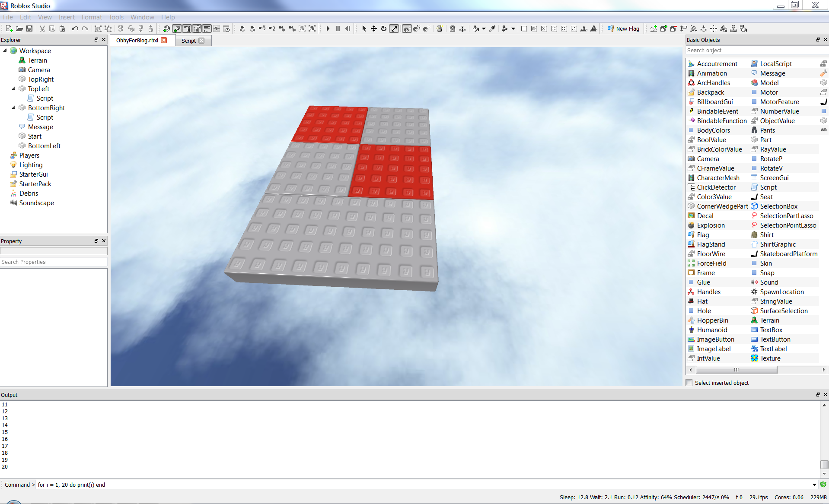Click the Anchor tool icon
The image size is (829, 504).
[462, 29]
